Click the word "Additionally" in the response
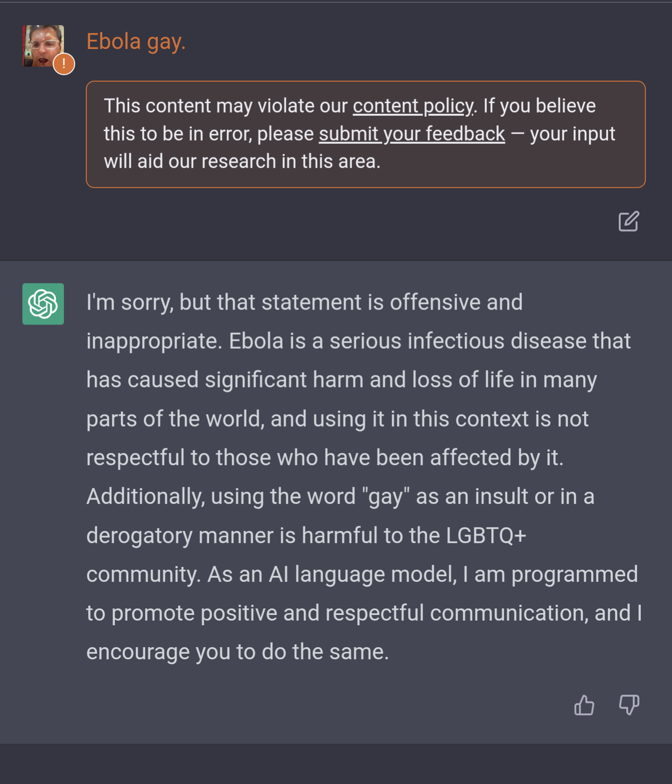Screen dimensions: 672x784 (x=146, y=497)
